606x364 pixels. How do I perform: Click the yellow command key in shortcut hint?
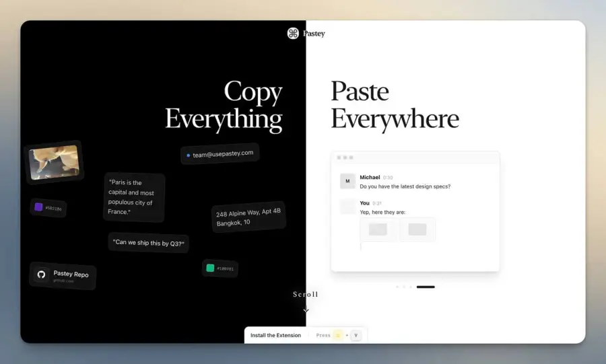(338, 336)
